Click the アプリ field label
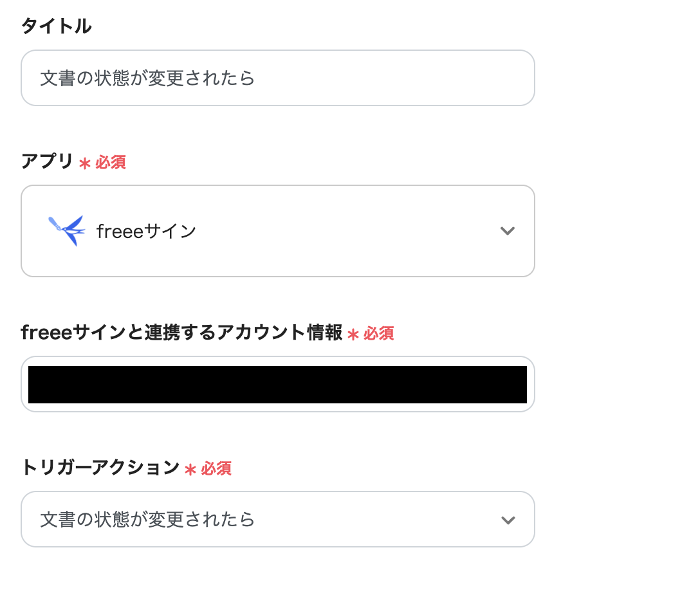The height and width of the screenshot is (606, 700). (x=47, y=161)
